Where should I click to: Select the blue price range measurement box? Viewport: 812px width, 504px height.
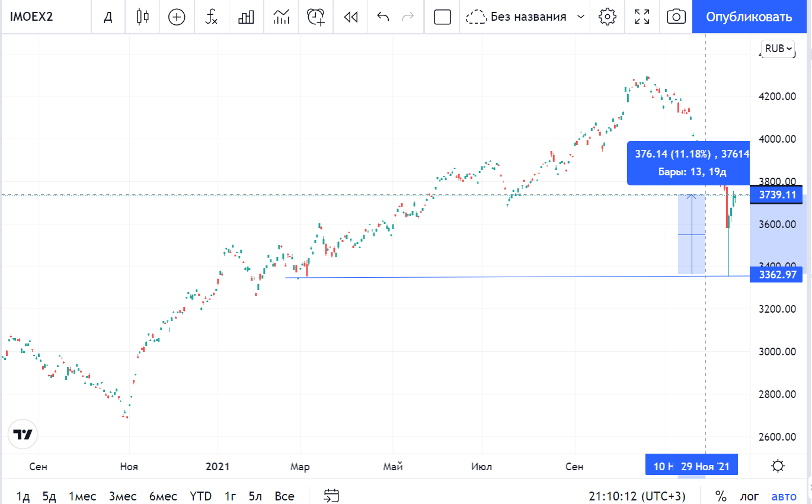(691, 235)
